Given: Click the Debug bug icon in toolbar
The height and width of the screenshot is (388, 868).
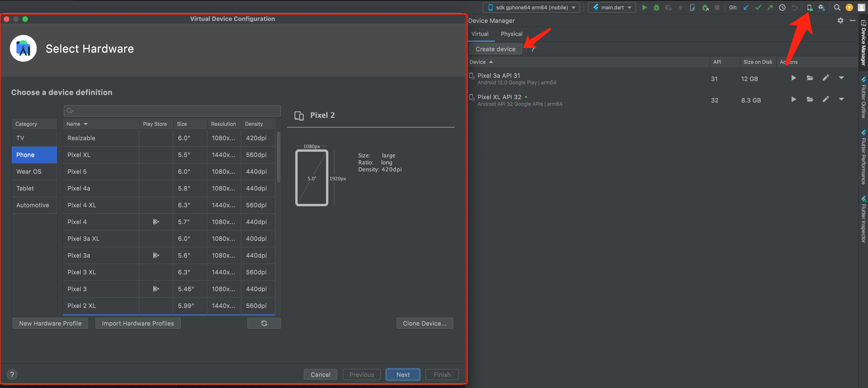Looking at the screenshot, I should (656, 7).
